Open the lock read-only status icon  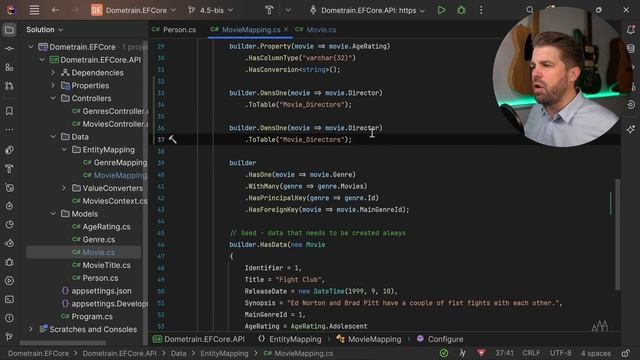(626, 353)
